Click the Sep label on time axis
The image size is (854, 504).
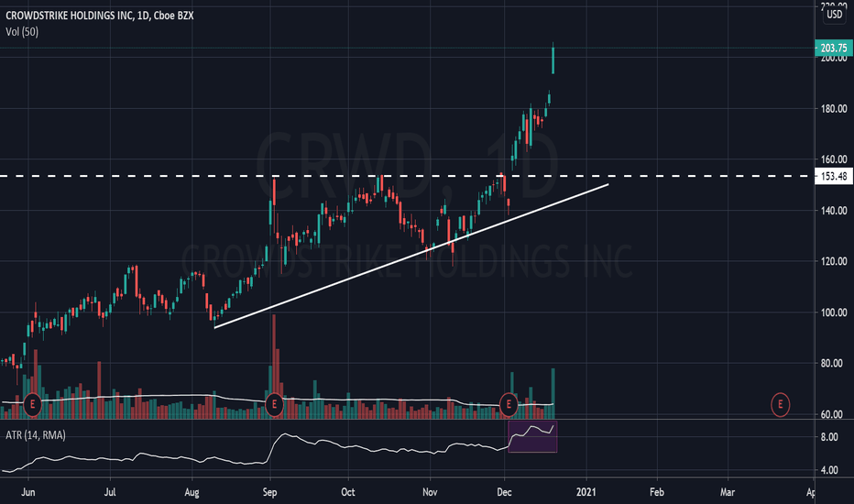[x=270, y=493]
